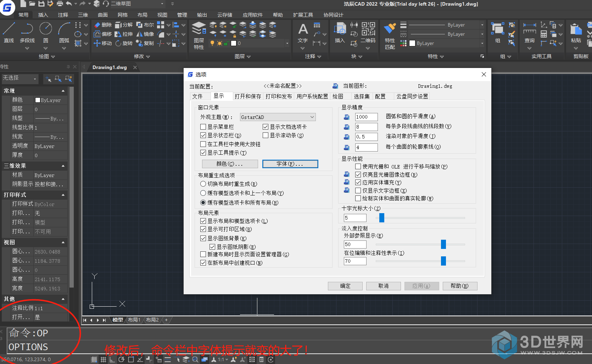The image size is (592, 364).
Task: Switch to the 用户系统配置 options tab
Action: coord(312,96)
